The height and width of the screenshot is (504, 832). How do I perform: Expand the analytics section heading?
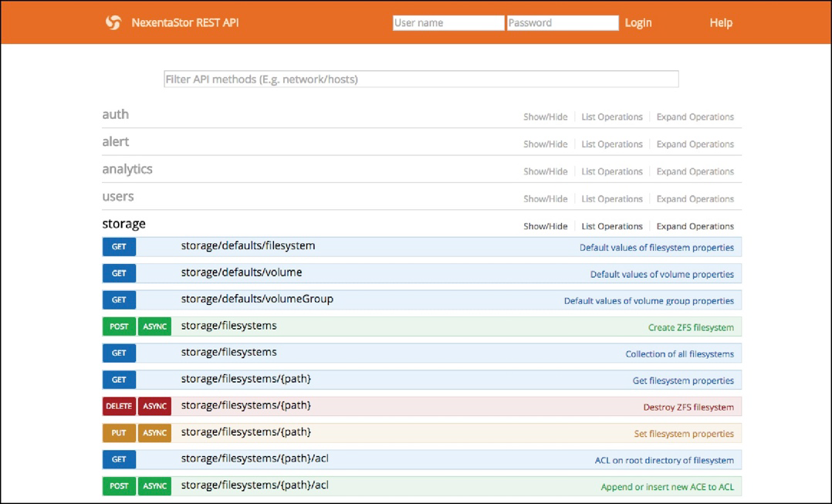click(127, 169)
